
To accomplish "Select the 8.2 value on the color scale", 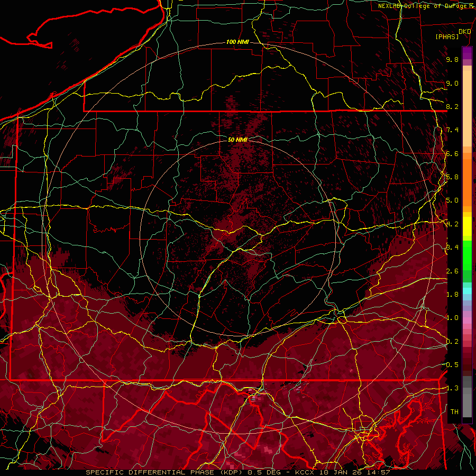I will (x=452, y=106).
